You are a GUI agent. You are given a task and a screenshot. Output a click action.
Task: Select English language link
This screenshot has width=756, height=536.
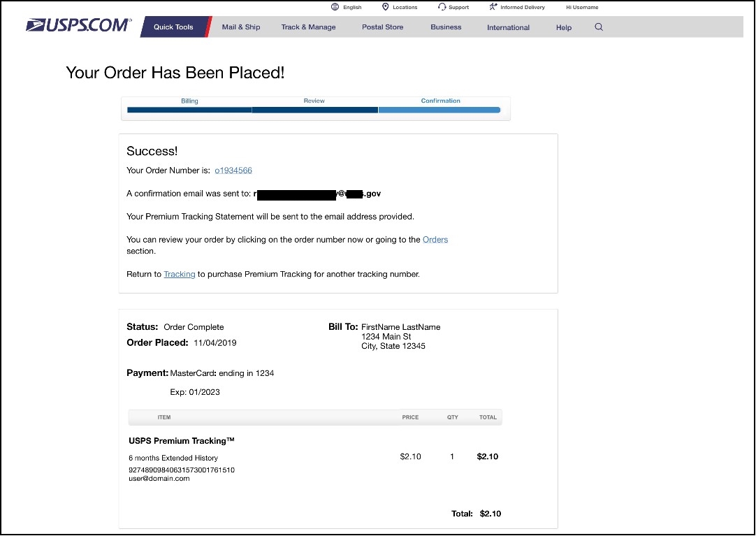pyautogui.click(x=352, y=7)
